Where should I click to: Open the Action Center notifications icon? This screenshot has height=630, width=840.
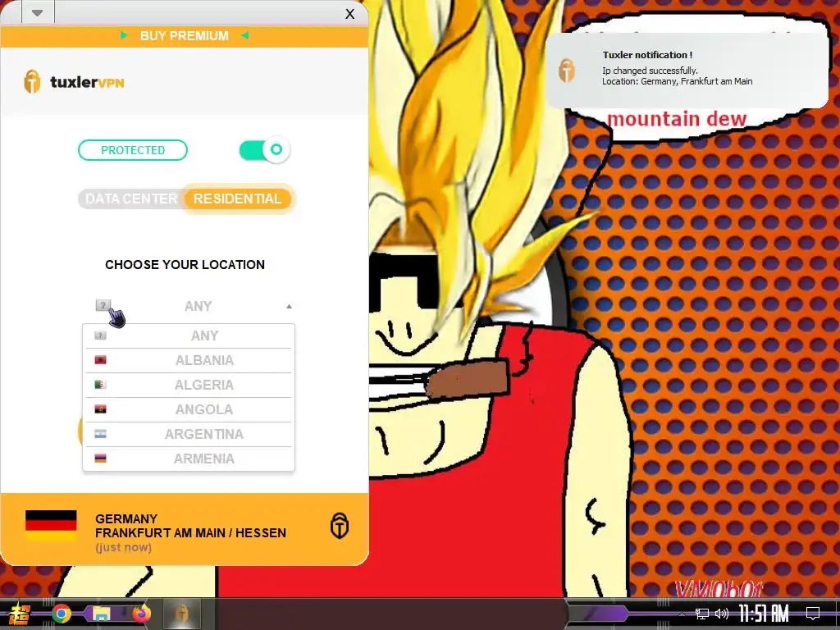click(x=813, y=614)
